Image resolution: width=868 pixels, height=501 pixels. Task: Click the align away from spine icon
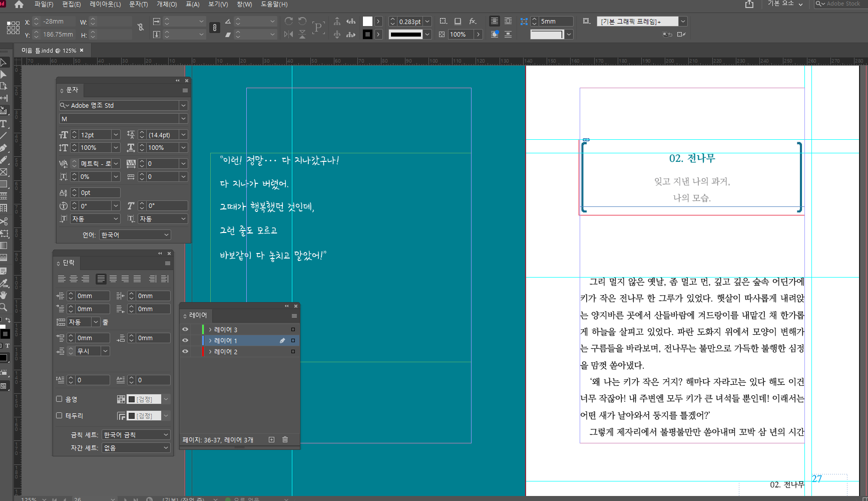165,279
